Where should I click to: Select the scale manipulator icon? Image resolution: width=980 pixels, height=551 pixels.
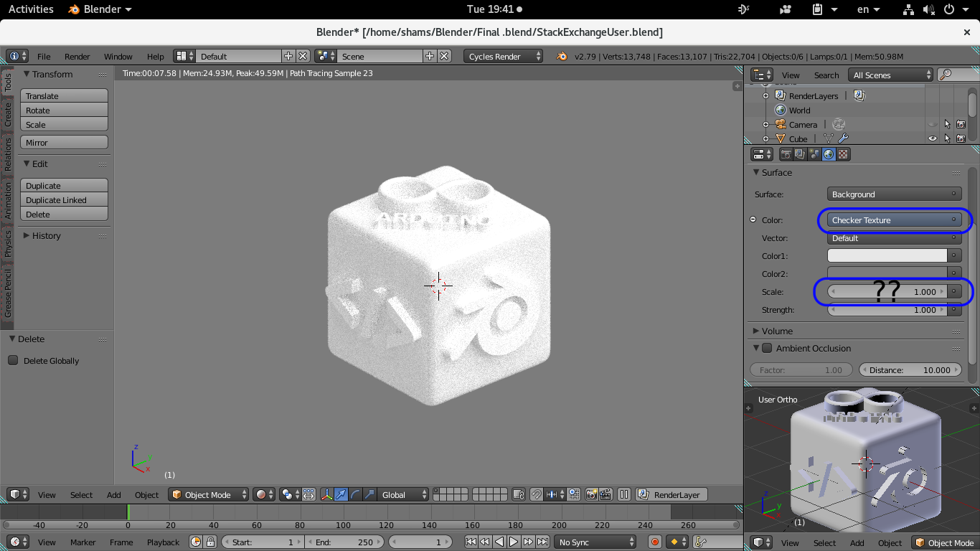pos(369,494)
